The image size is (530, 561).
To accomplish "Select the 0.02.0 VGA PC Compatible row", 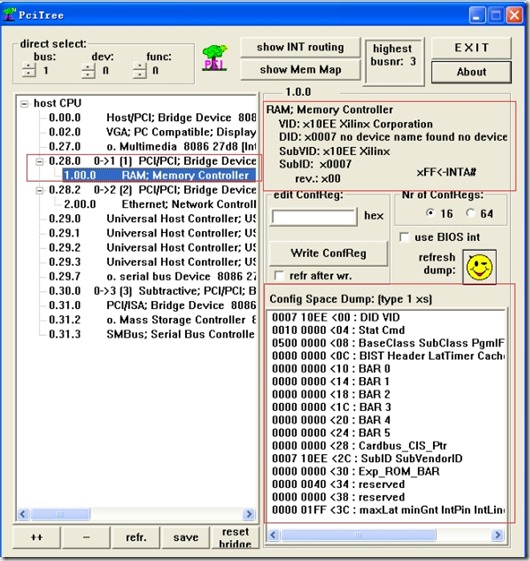I will click(152, 132).
